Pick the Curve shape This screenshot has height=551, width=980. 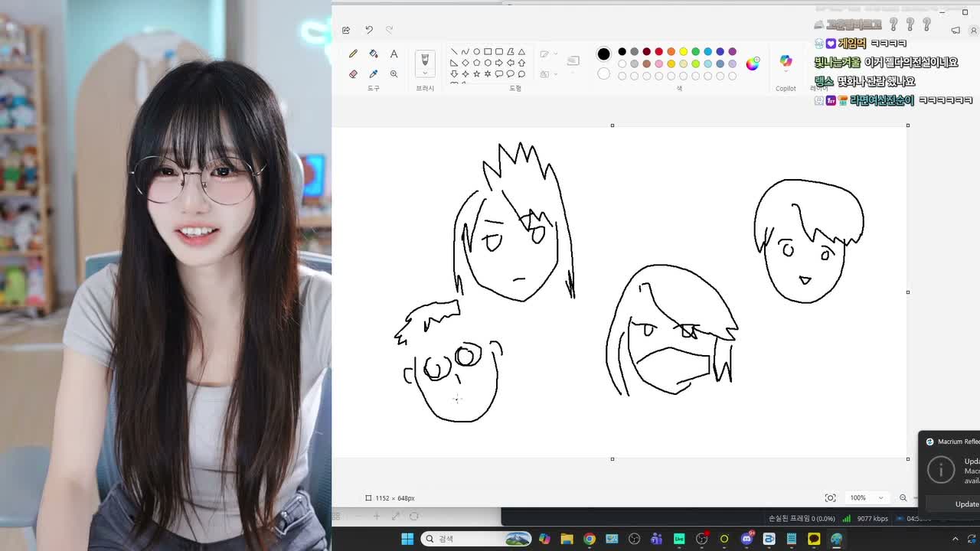pos(465,52)
